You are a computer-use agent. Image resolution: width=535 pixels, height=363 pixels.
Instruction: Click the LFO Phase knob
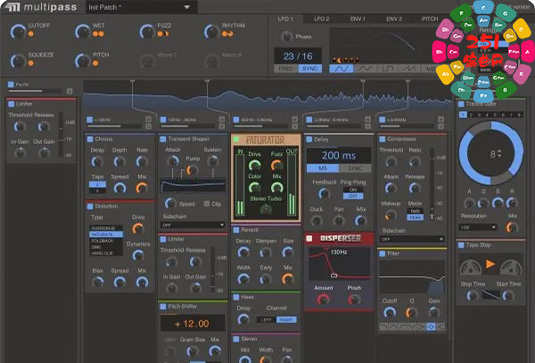click(287, 36)
